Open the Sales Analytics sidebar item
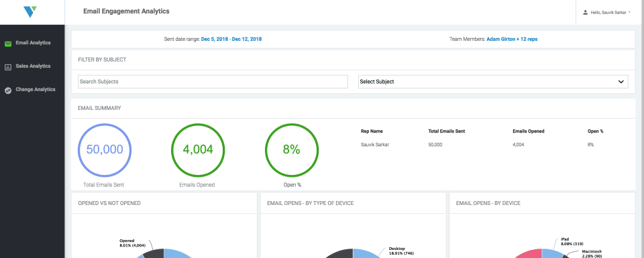This screenshot has width=644, height=258. 32,66
